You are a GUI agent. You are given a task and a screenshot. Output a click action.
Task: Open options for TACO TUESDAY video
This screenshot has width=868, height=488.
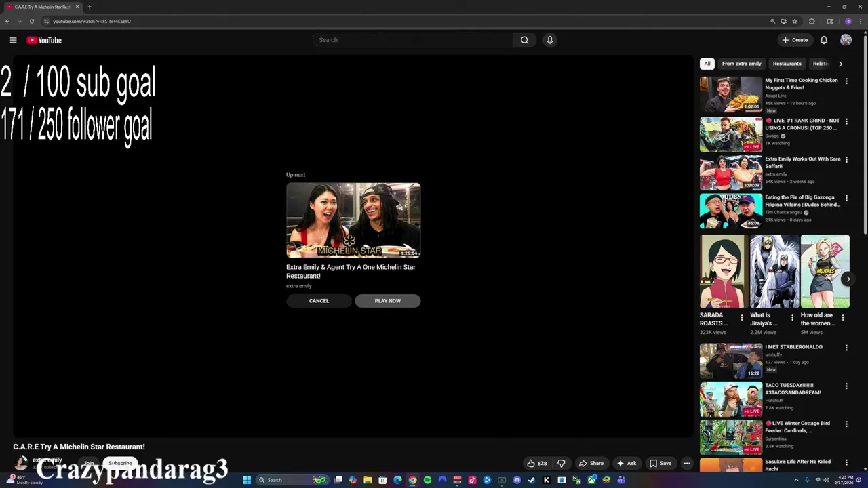(x=846, y=386)
